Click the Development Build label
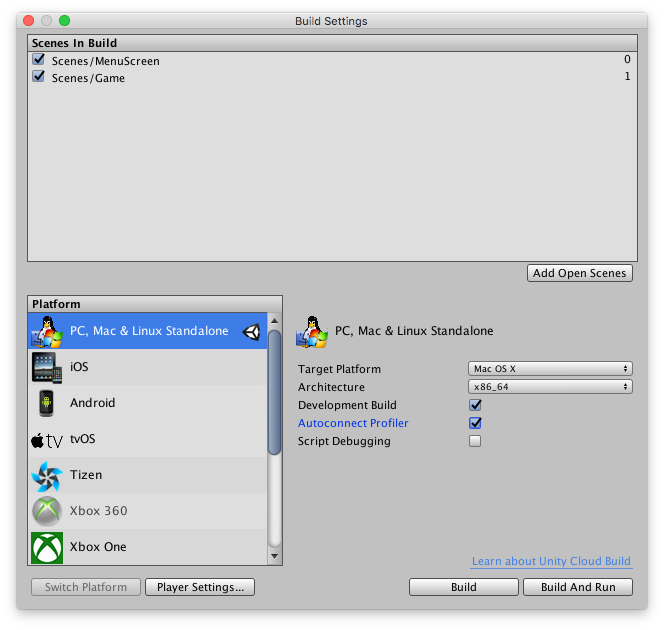664x630 pixels. coord(347,405)
